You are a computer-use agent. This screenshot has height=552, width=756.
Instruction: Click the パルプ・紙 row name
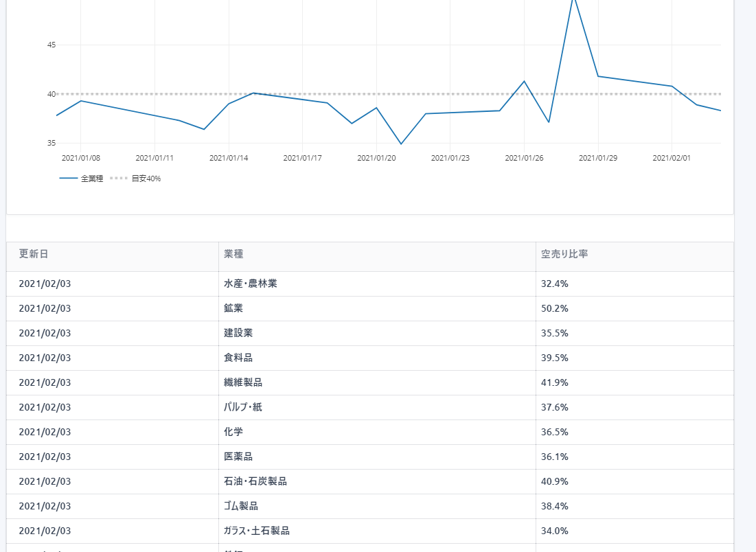(x=243, y=407)
